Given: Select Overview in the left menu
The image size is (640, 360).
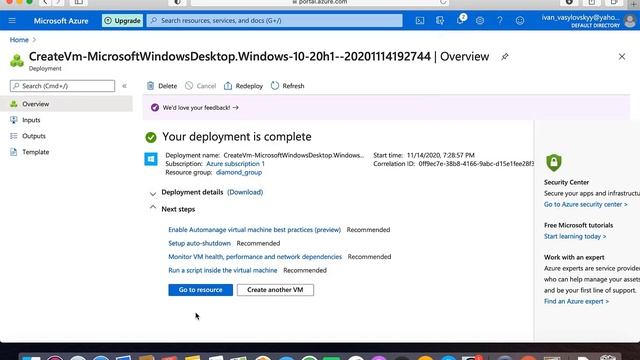Looking at the screenshot, I should [66, 104].
